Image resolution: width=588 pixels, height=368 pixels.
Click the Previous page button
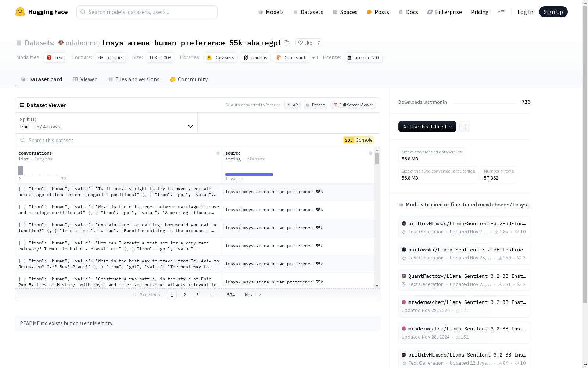click(147, 295)
